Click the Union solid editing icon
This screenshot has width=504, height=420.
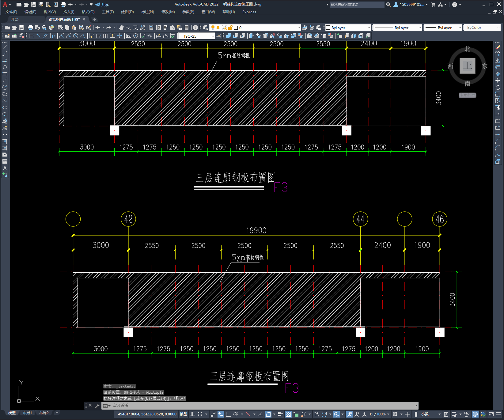pos(228,36)
